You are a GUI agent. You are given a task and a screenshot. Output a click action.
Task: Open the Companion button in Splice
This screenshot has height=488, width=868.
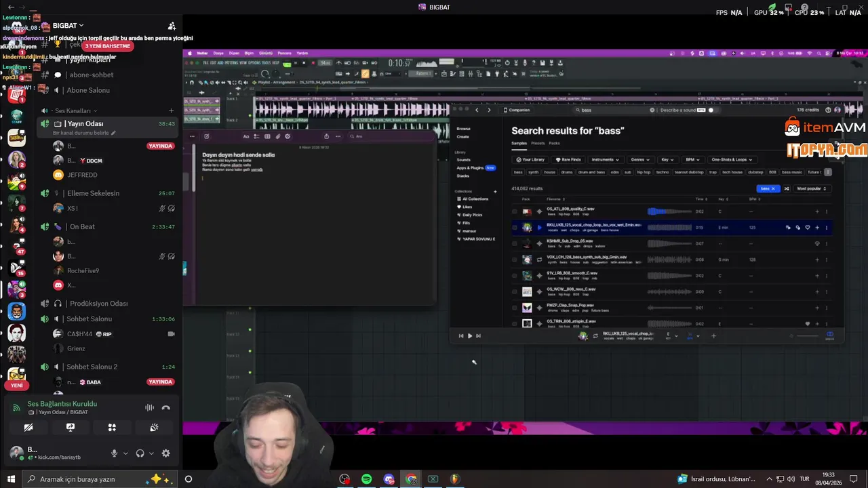[517, 110]
